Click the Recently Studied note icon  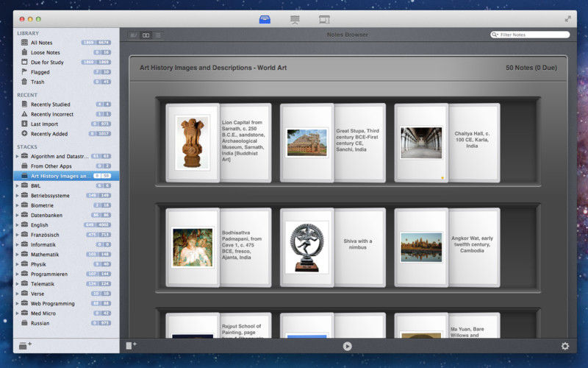[x=24, y=104]
